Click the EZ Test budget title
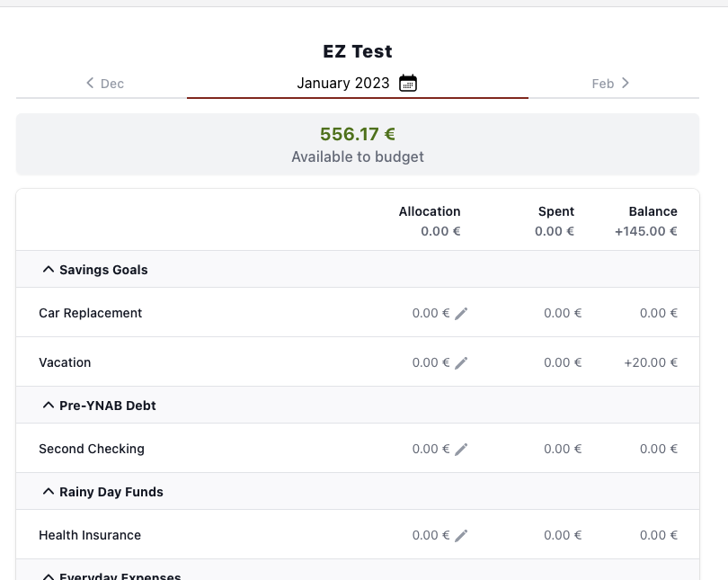 pos(357,50)
